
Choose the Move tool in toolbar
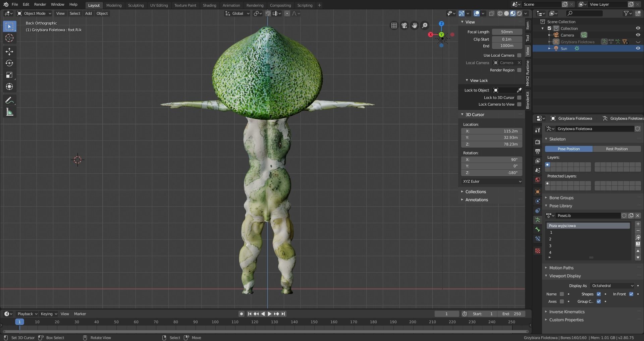(9, 51)
